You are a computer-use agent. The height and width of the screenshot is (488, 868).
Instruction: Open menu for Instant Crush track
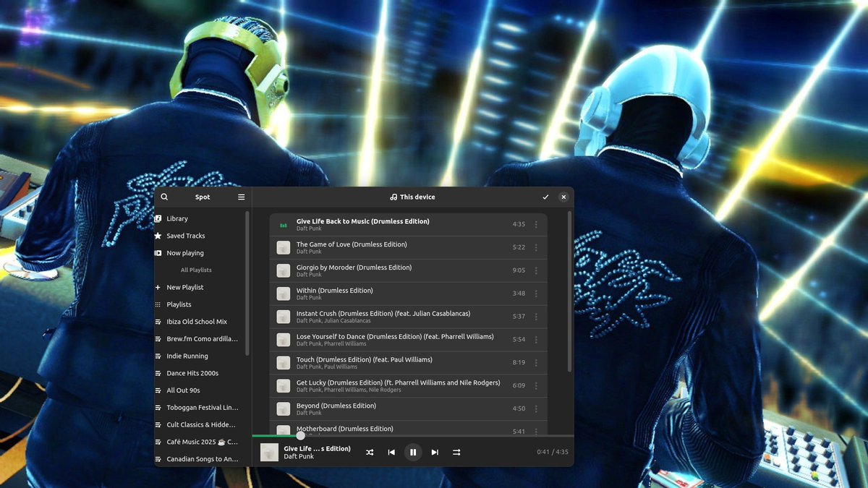pos(536,317)
